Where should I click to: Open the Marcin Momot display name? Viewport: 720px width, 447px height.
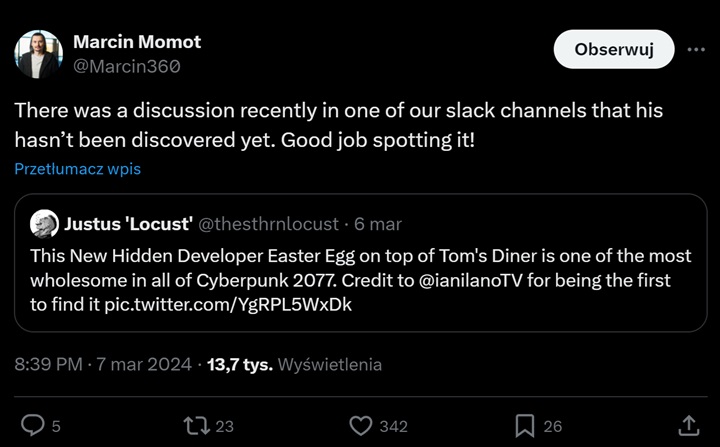click(x=137, y=42)
